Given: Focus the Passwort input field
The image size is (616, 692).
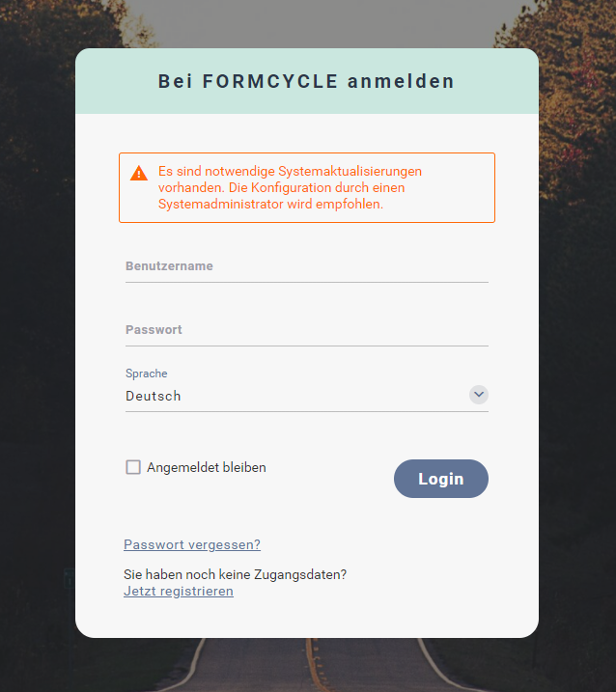Looking at the screenshot, I should click(307, 330).
